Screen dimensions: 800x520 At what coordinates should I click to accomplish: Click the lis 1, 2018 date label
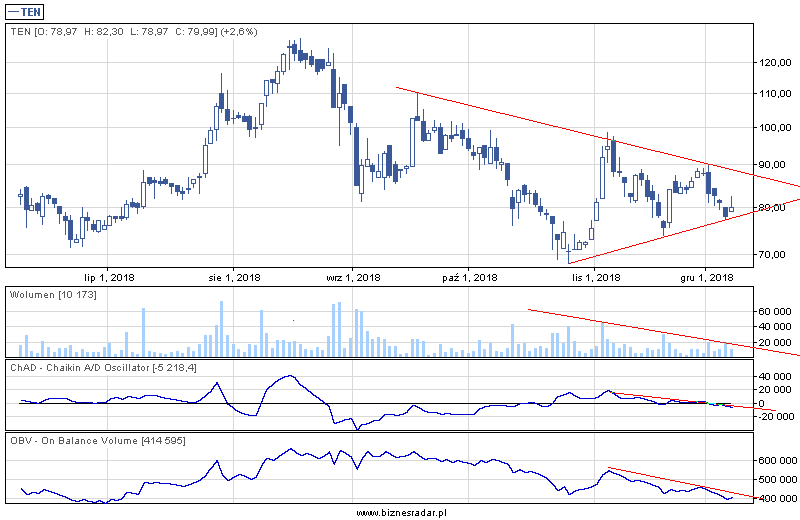589,277
